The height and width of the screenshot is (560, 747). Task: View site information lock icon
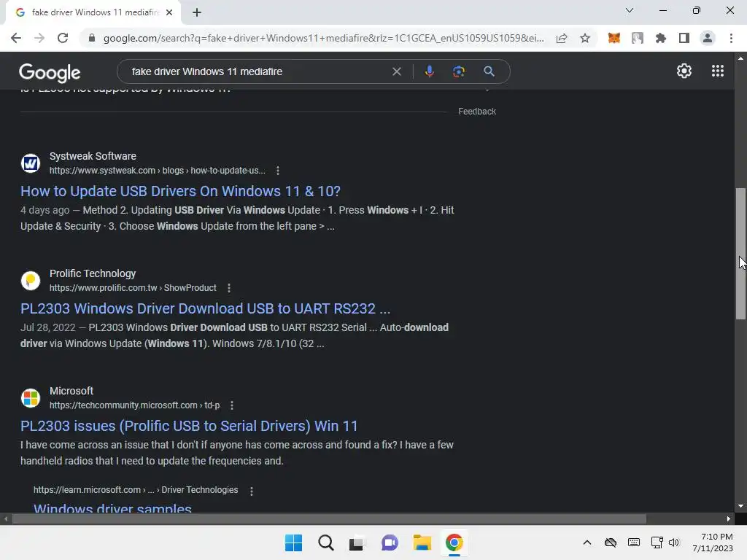pos(92,38)
